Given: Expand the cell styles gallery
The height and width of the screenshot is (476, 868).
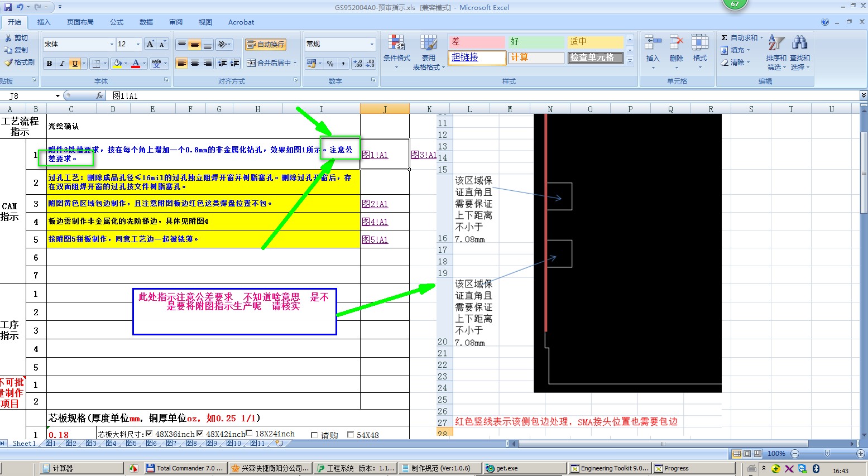Looking at the screenshot, I should (630, 60).
